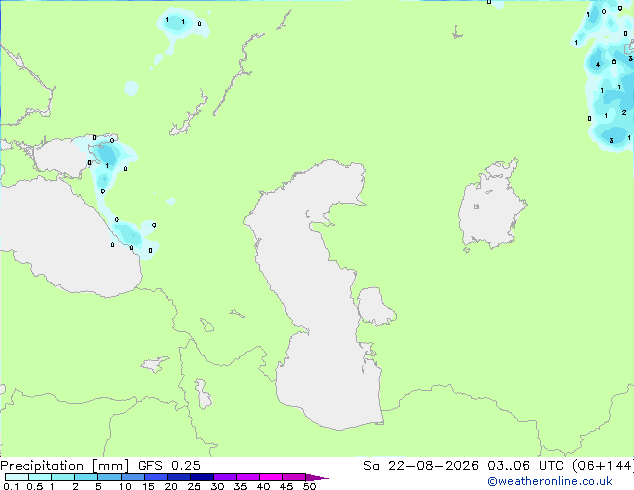Screen dimensions: 634x490
Task: Pick the legend swatch between 2 and 5
Action: 86,477
